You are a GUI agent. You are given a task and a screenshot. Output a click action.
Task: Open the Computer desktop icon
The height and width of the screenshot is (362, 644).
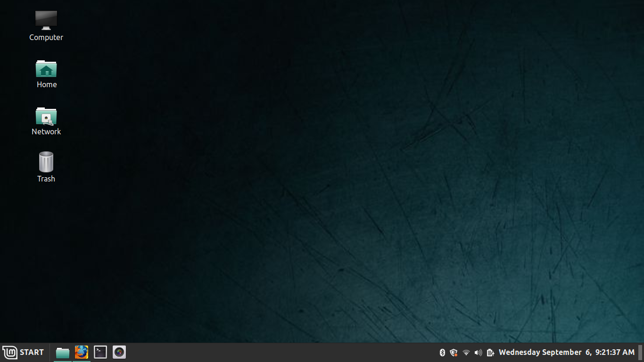(46, 20)
